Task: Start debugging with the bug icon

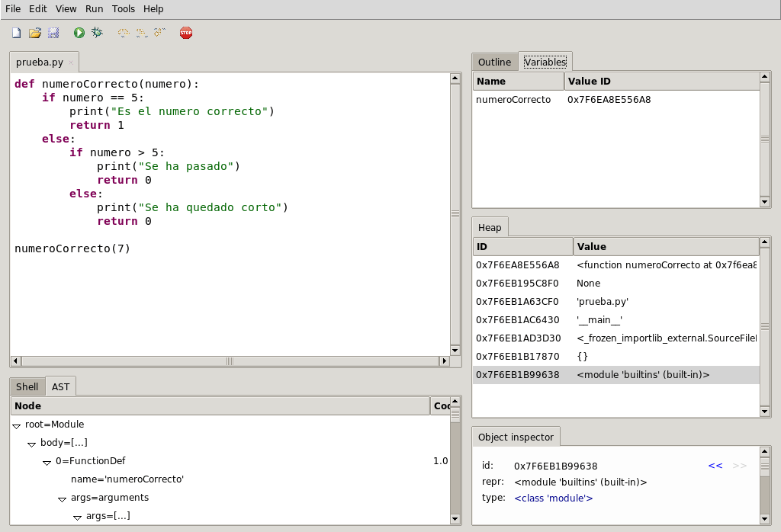Action: click(97, 33)
